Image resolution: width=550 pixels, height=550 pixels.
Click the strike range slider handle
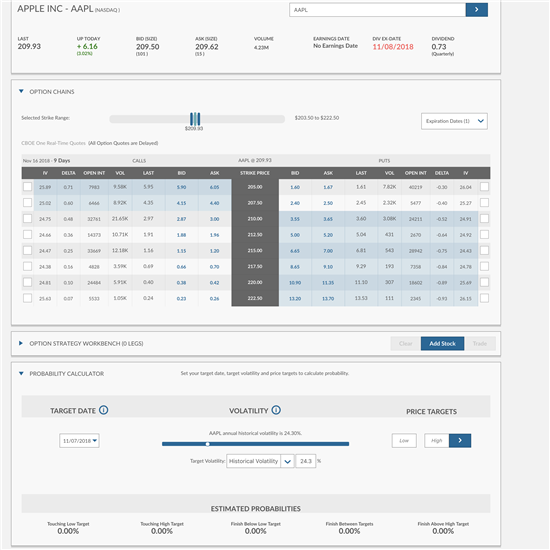[195, 119]
